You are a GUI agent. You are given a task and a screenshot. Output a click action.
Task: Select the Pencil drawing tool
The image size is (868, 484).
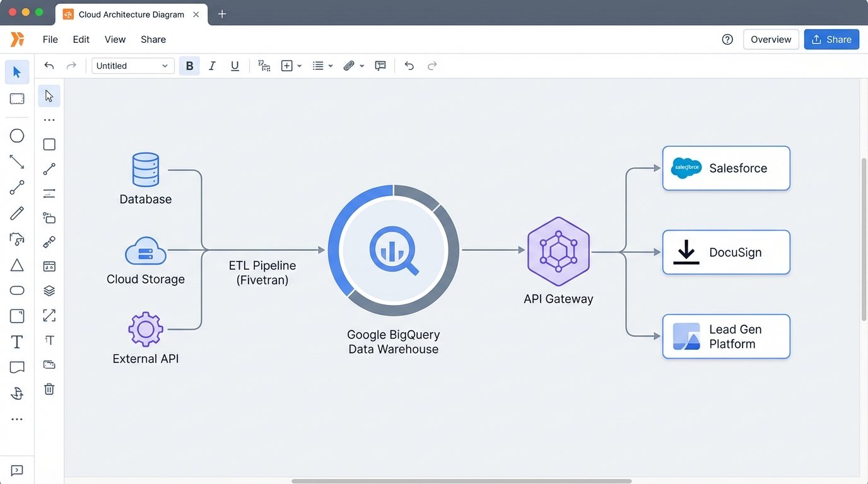(x=17, y=213)
